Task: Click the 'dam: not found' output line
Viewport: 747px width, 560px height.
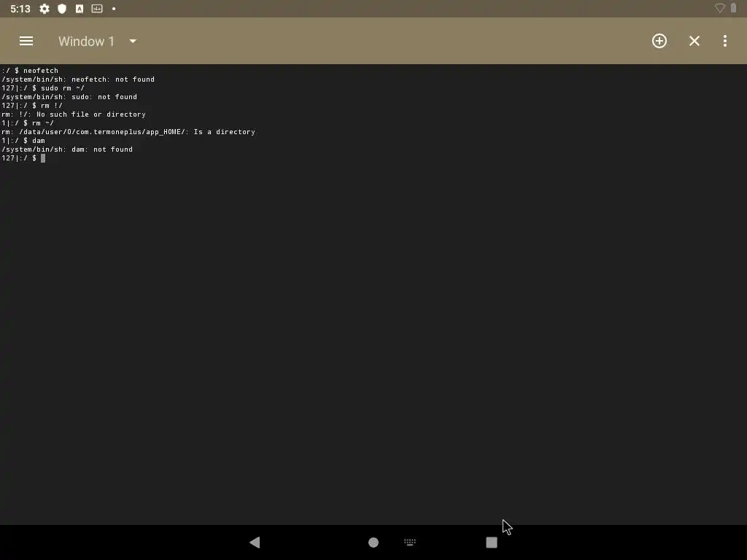Action: click(67, 149)
